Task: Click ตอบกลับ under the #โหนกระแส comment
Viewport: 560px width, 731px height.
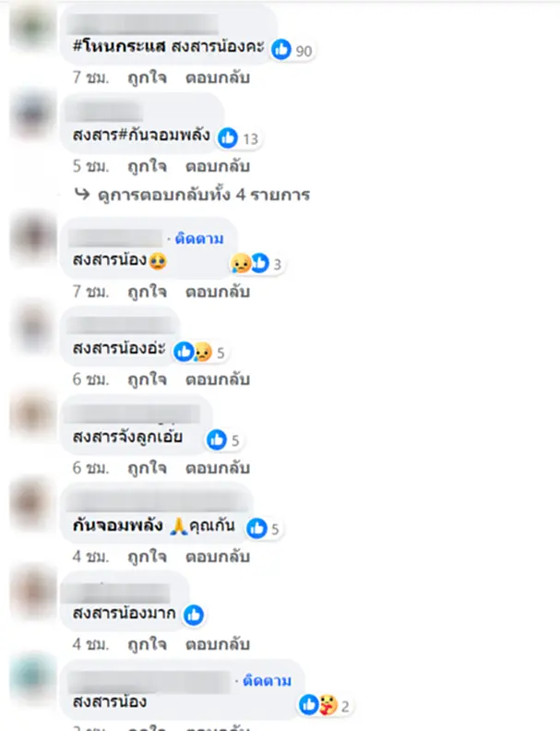Action: click(x=218, y=78)
